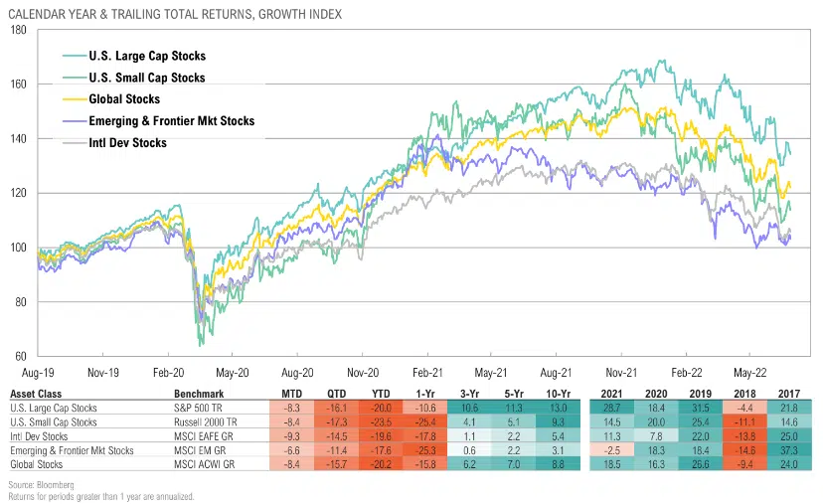
Task: Click the gray Intl Dev Stocks legend line
Action: click(74, 143)
